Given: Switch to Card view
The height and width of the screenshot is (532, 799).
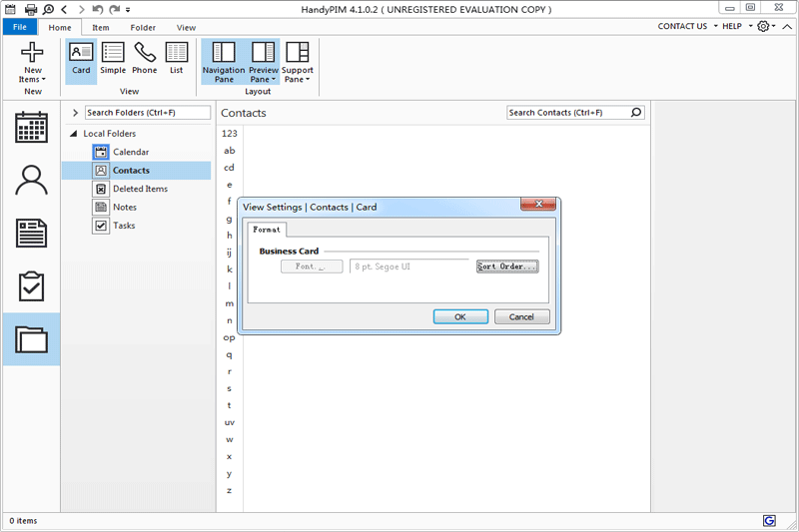Looking at the screenshot, I should [81, 59].
